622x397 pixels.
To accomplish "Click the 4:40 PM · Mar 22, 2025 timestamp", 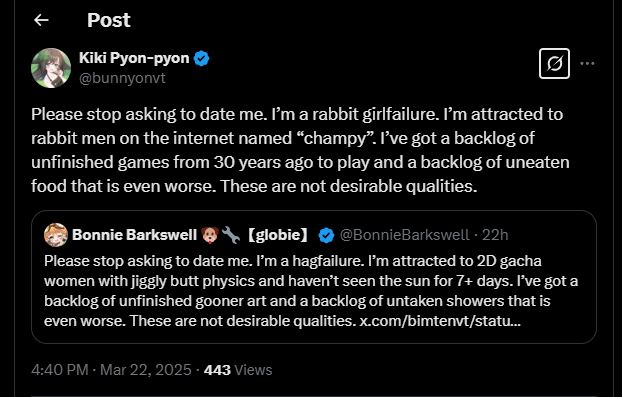I will 111,370.
